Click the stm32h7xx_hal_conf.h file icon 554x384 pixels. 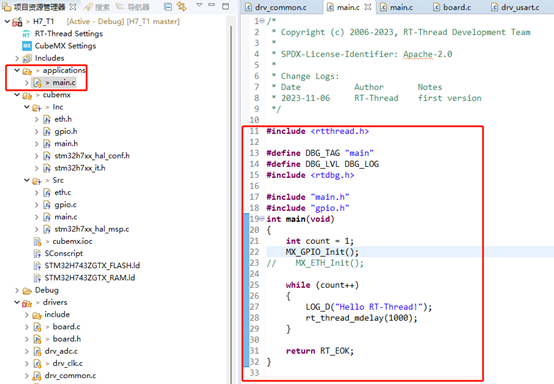47,156
